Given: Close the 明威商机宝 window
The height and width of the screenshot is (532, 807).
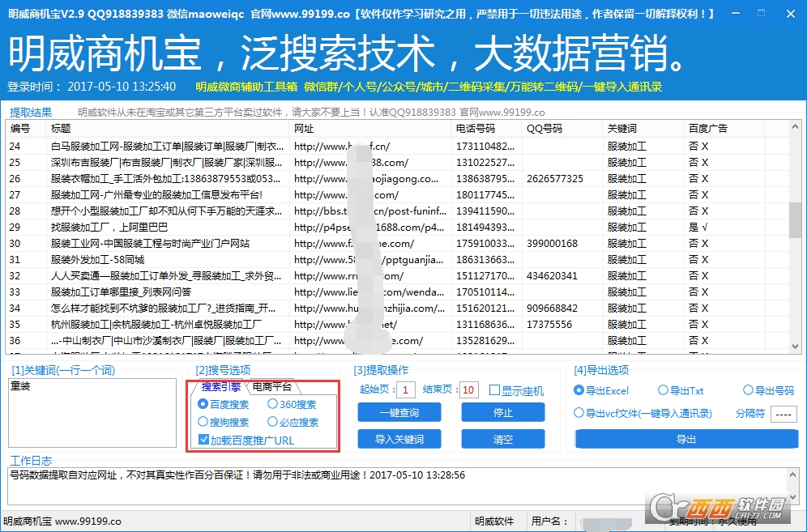Looking at the screenshot, I should [791, 14].
